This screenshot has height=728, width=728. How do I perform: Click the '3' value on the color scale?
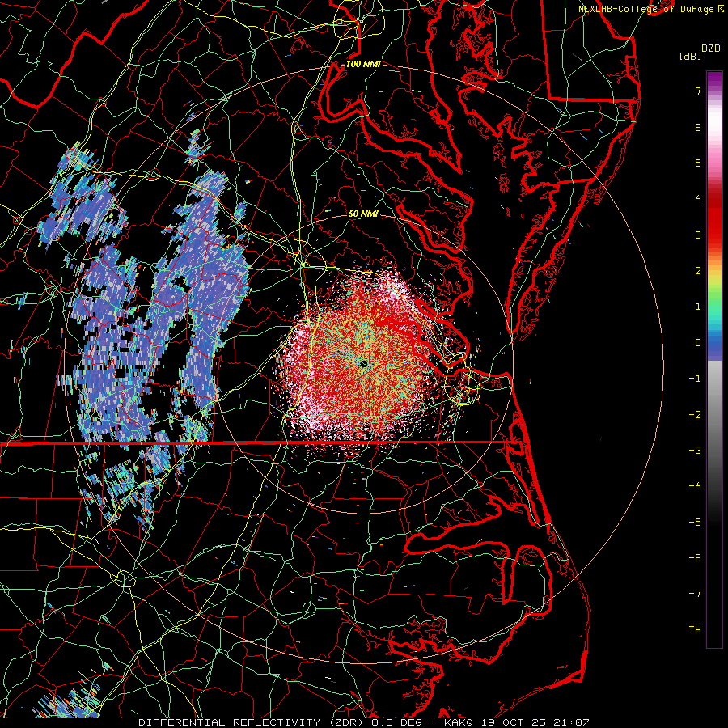(x=698, y=235)
